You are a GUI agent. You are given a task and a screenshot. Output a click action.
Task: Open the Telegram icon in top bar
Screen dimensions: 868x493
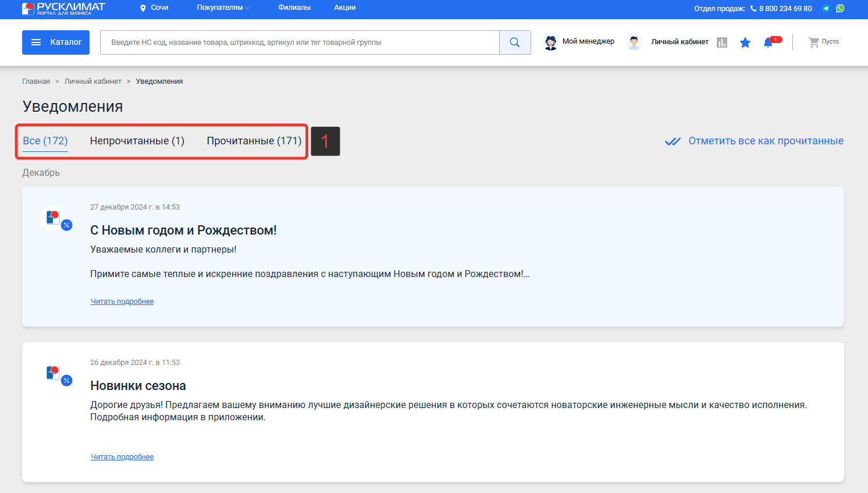826,8
